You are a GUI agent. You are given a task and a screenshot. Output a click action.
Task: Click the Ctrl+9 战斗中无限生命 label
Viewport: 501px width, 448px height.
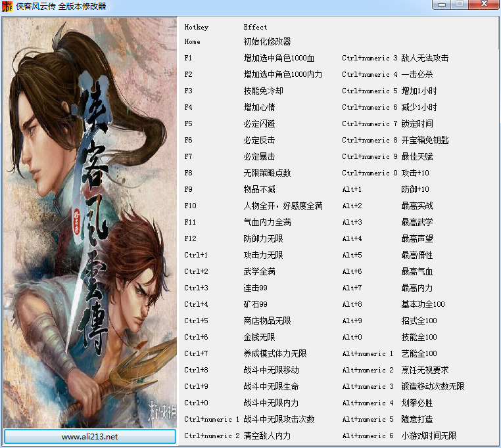[241, 386]
